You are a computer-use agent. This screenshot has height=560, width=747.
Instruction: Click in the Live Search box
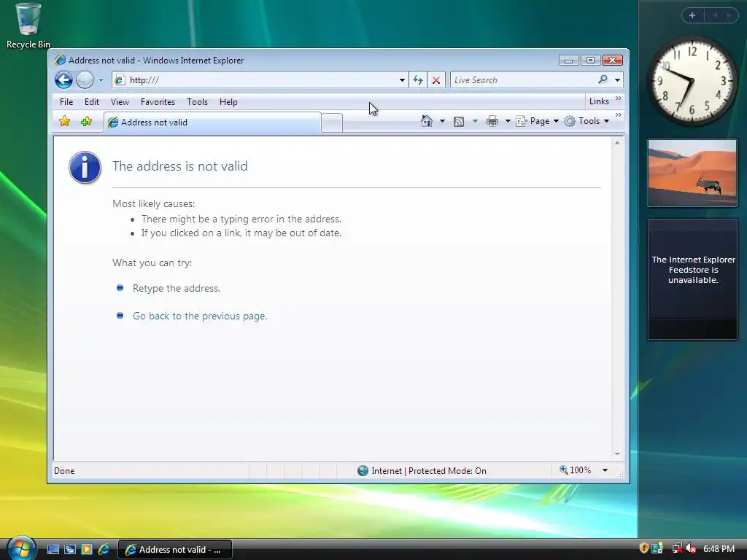(x=523, y=80)
